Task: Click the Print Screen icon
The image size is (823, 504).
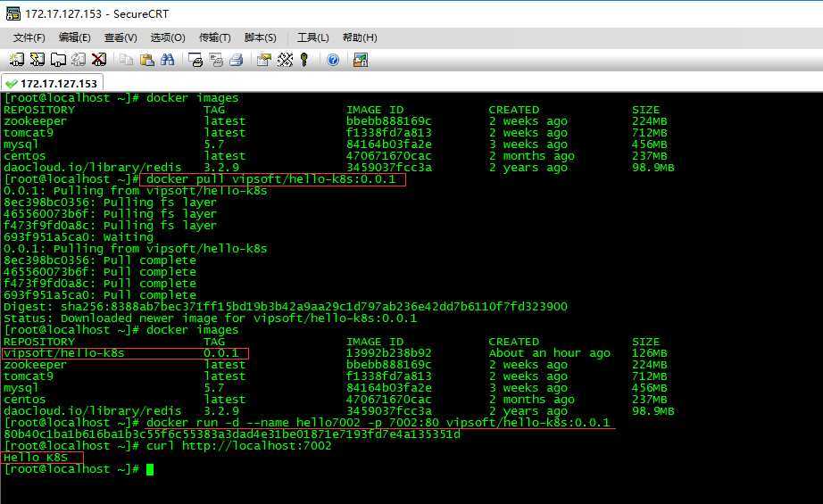Action: (x=195, y=60)
